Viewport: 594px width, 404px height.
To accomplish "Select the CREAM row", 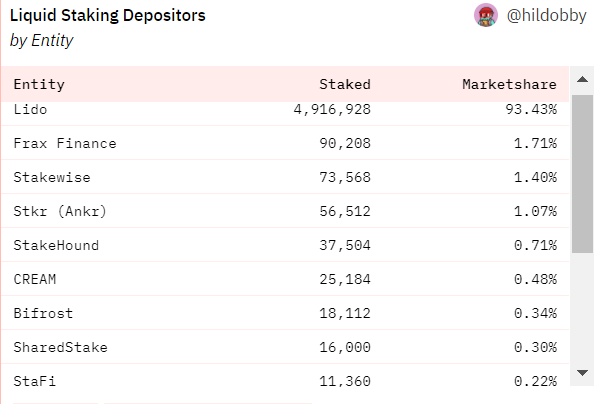I will point(285,279).
